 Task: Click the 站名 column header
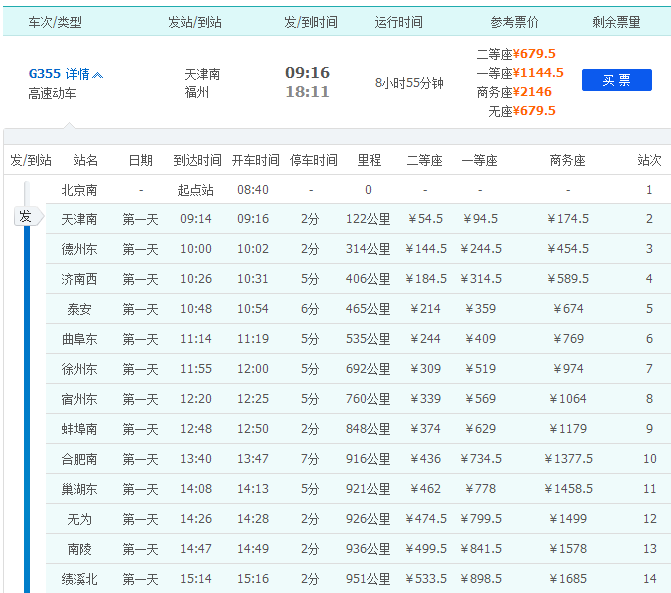point(86,160)
